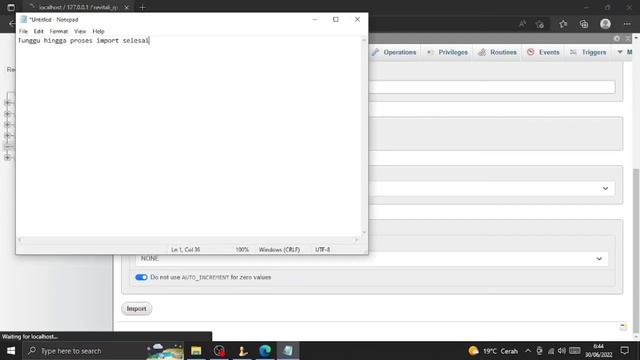Open phpMyAdmin page settings gear icon
640x360 pixels.
tap(617, 38)
